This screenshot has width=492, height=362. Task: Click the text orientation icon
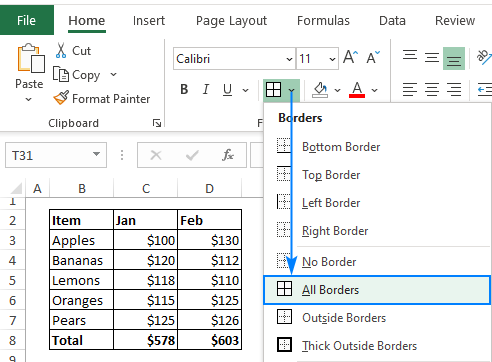tap(484, 57)
